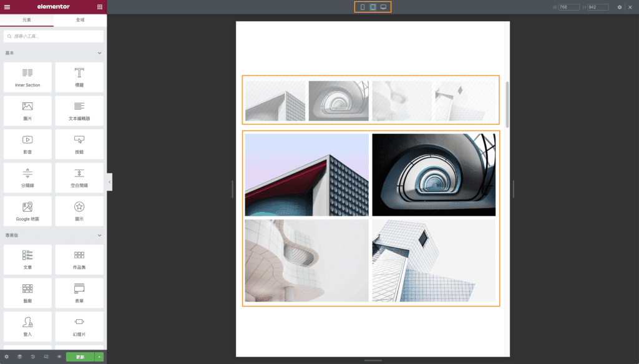The height and width of the screenshot is (364, 639).
Task: Select the Google 地圖 widget
Action: pyautogui.click(x=27, y=211)
